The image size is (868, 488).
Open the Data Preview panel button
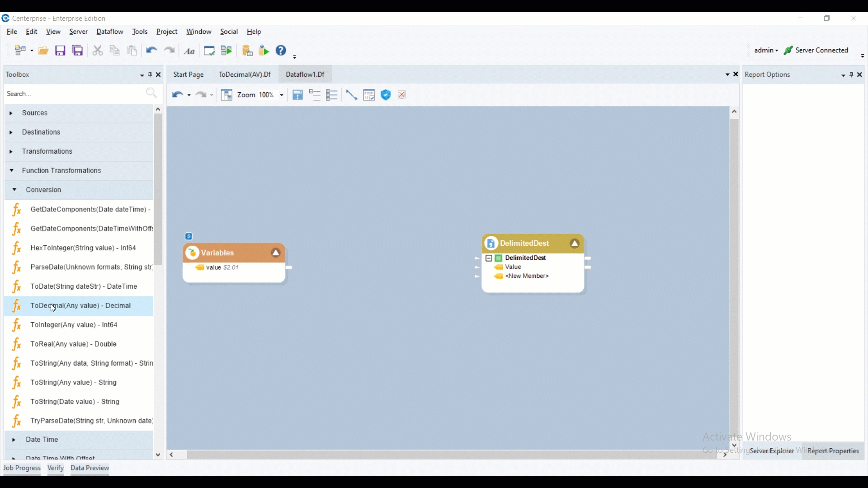click(x=90, y=469)
